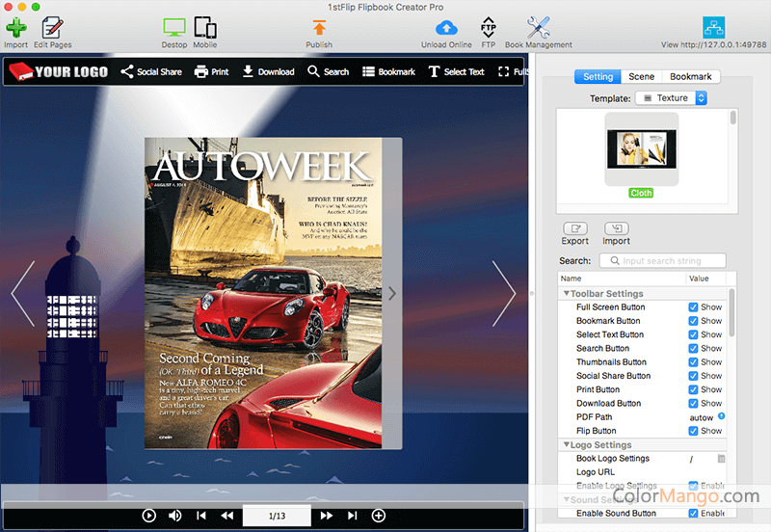Viewport: 771px width, 532px height.
Task: Click the green Import plus icon
Action: [x=15, y=28]
